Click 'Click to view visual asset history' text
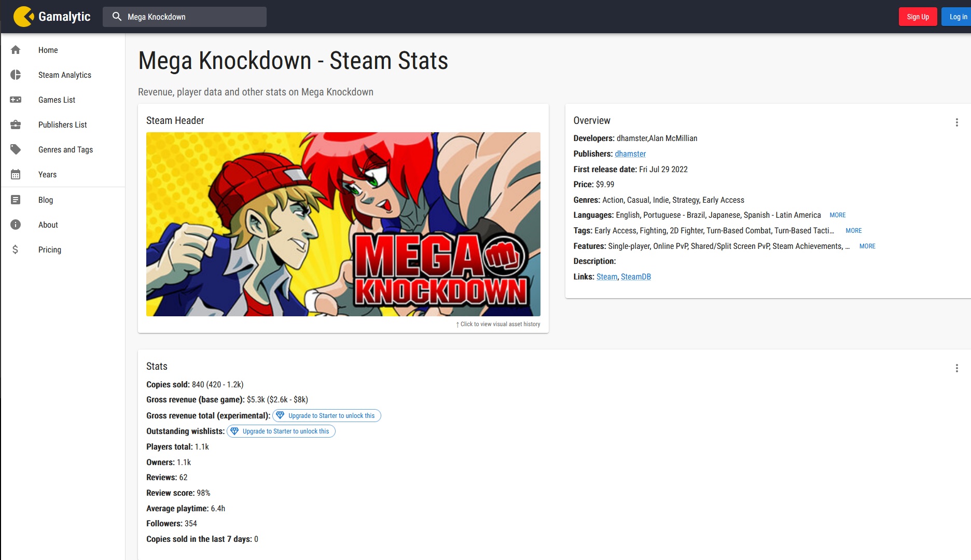The image size is (971, 560). (x=498, y=324)
